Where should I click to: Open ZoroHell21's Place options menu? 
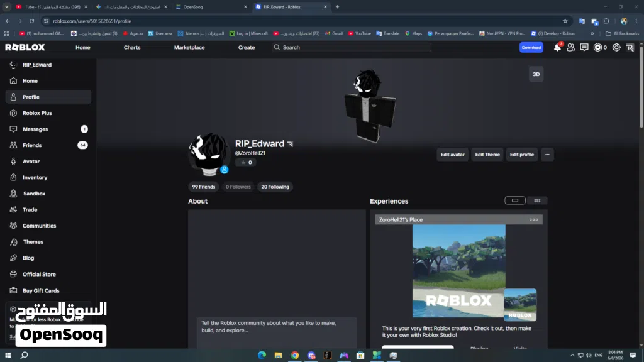533,219
